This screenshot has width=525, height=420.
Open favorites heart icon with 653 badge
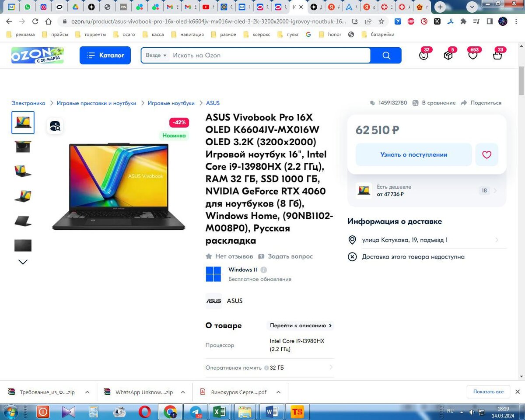473,55
